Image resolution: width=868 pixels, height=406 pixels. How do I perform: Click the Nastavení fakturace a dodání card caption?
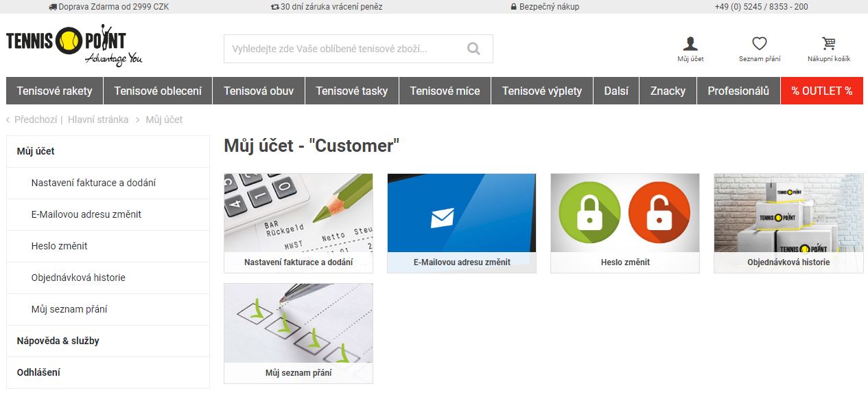(298, 262)
